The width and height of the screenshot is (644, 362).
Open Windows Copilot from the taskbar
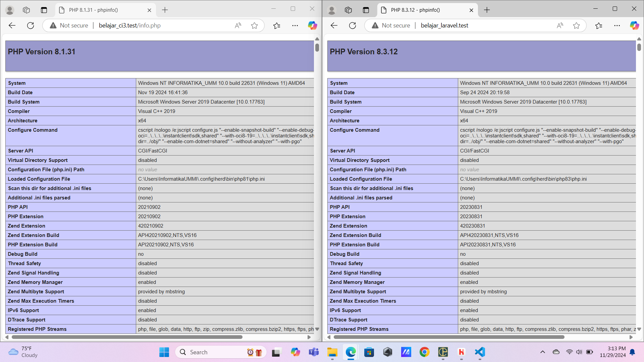(x=296, y=352)
